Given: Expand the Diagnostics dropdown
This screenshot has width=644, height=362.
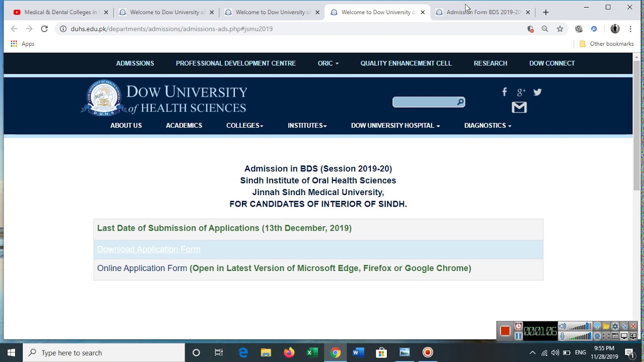Looking at the screenshot, I should point(488,126).
